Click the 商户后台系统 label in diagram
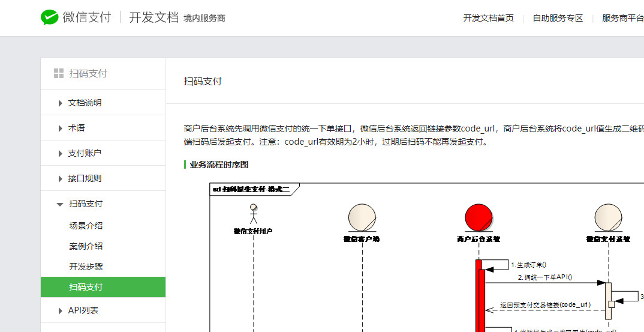 [x=478, y=238]
